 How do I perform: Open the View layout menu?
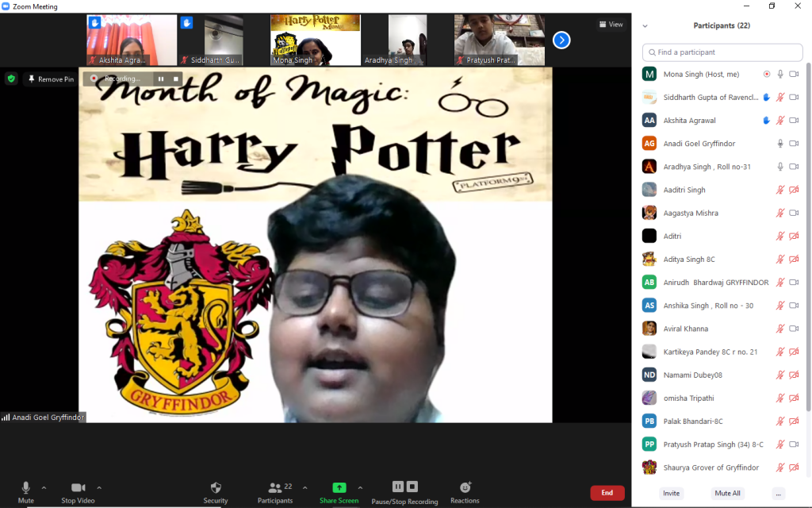611,25
